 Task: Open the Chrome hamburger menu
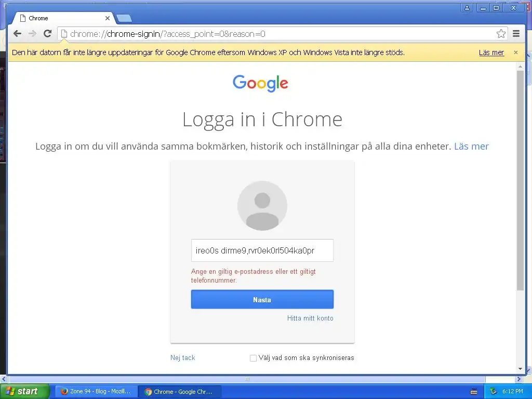(516, 34)
